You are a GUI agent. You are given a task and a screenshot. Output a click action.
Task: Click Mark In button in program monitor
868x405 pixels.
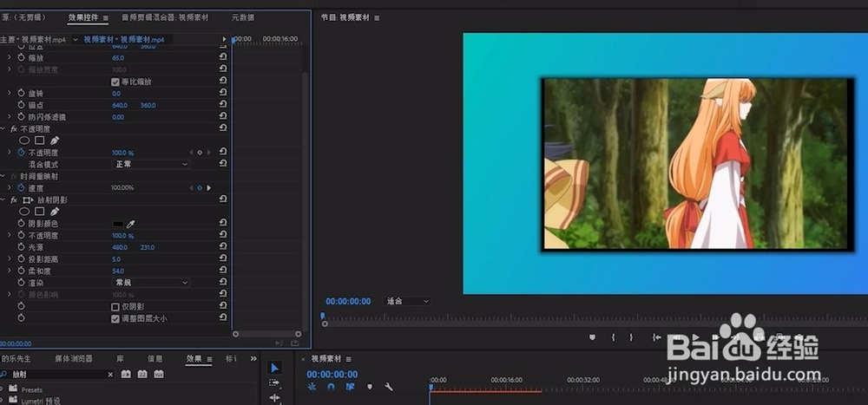click(613, 337)
